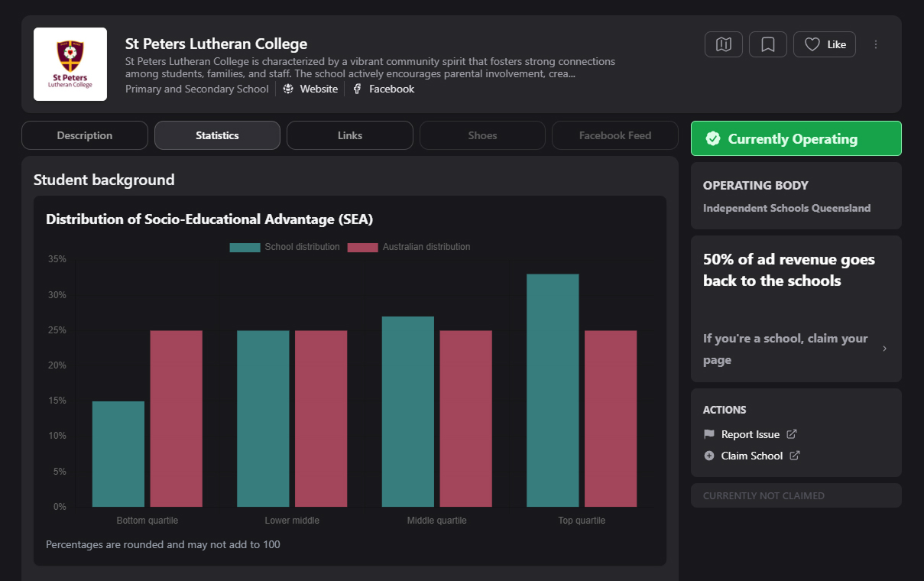
Task: Select the globe icon next to Website
Action: coord(287,89)
